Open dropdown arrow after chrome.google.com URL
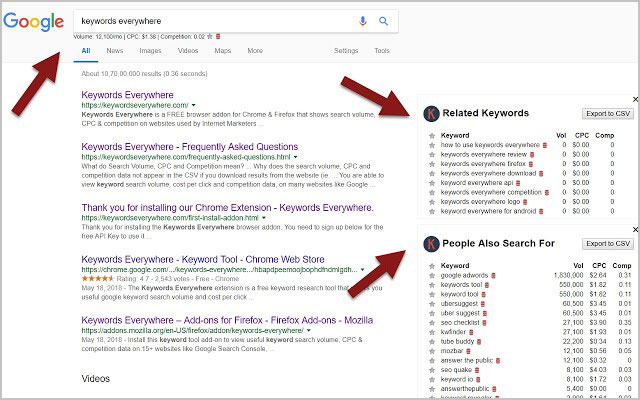 362,270
